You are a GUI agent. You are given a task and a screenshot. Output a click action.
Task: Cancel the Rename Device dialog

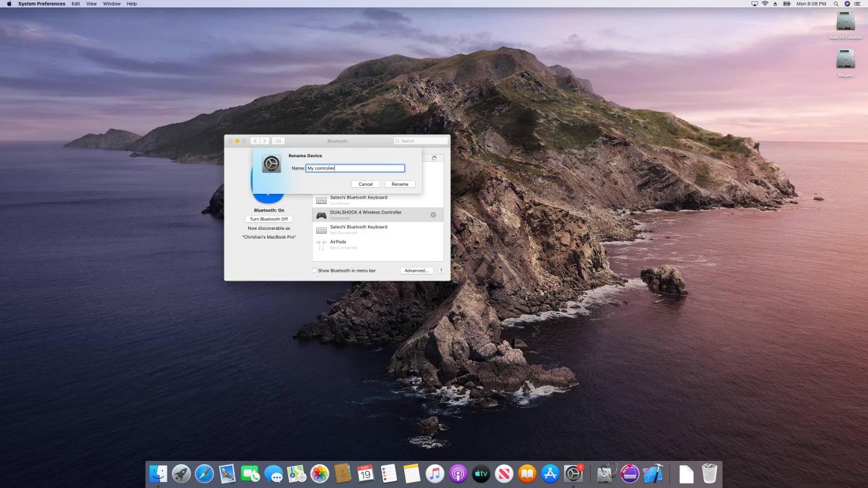366,184
